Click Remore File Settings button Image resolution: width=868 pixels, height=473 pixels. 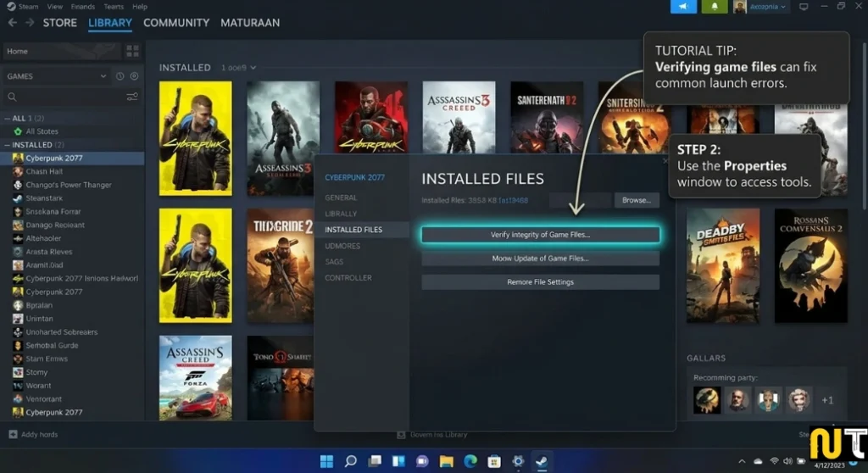click(540, 282)
